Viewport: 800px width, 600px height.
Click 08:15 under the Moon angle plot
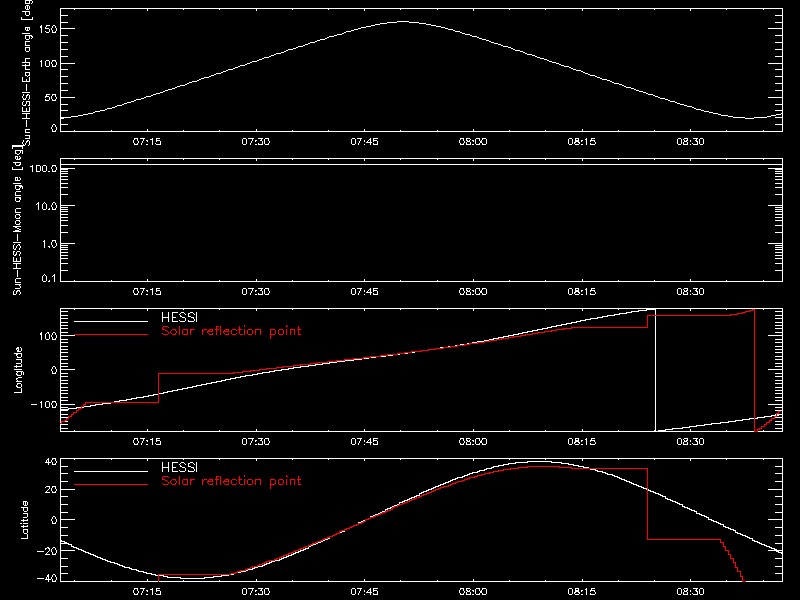click(x=582, y=292)
